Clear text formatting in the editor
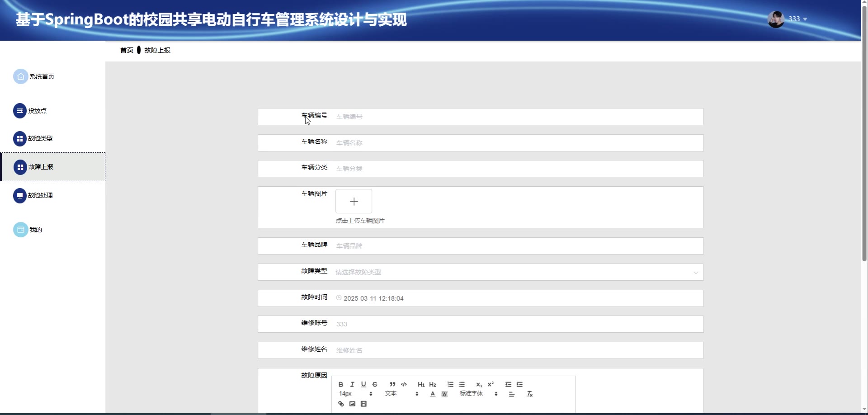This screenshot has height=415, width=868. point(529,394)
